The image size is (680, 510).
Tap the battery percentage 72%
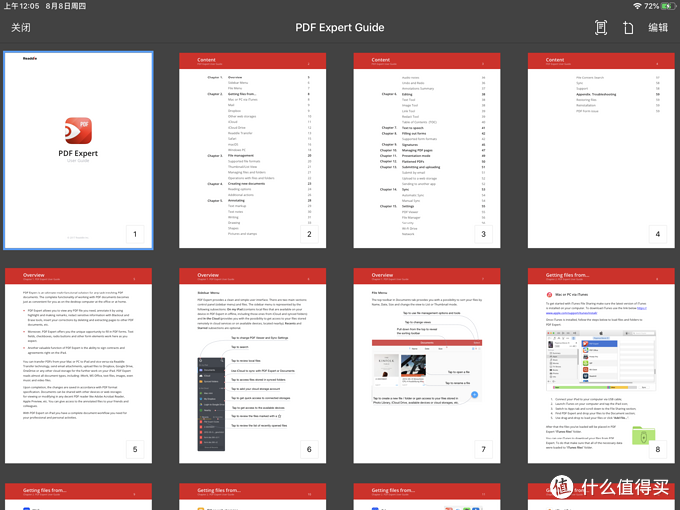651,6
